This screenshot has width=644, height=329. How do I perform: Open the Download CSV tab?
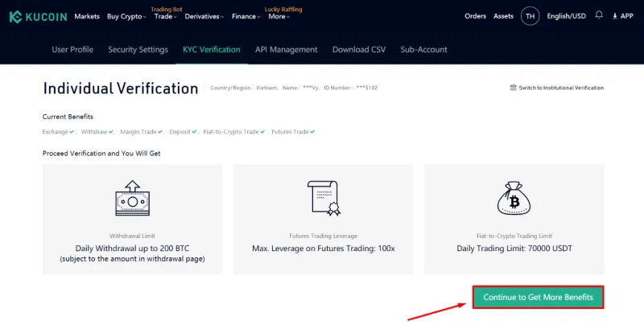(x=359, y=50)
